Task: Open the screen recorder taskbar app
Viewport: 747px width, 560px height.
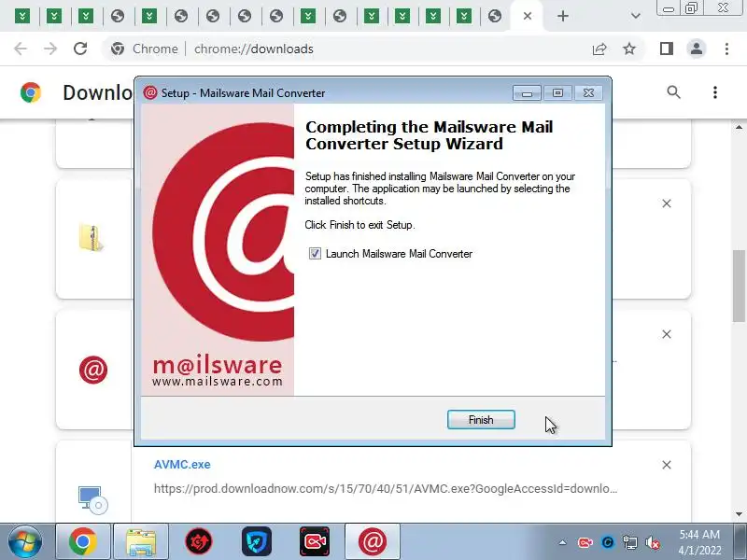Action: pyautogui.click(x=315, y=542)
